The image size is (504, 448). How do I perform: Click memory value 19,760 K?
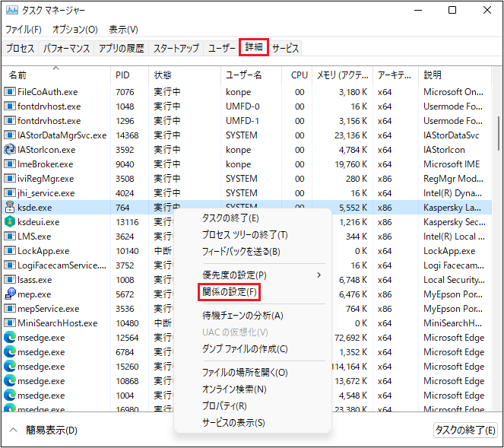click(x=350, y=164)
